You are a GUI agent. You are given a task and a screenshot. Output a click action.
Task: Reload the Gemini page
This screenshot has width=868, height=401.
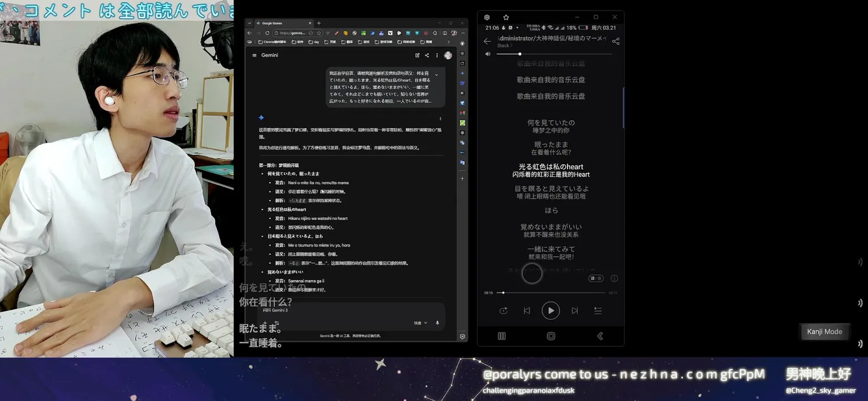click(267, 33)
